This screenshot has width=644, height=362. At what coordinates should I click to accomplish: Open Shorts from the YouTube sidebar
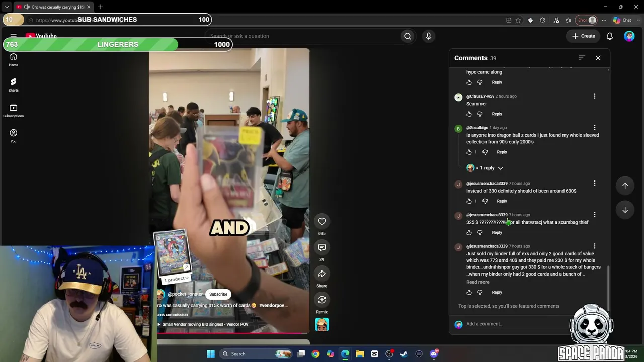14,84
